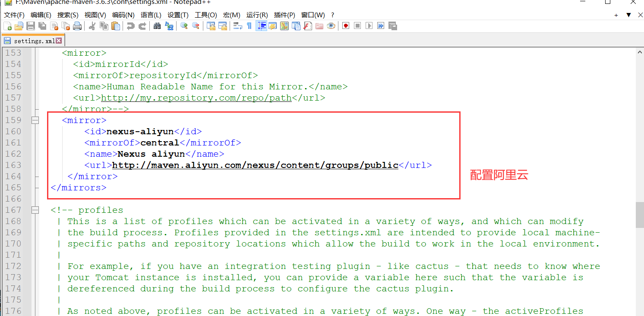The height and width of the screenshot is (316, 644).
Task: Undo the last edit via toolbar
Action: point(130,26)
